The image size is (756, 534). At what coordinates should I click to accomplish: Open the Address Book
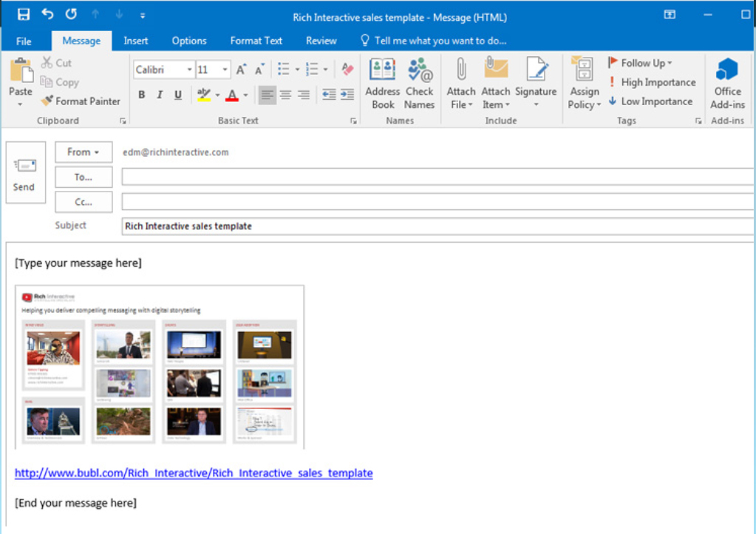tap(383, 84)
